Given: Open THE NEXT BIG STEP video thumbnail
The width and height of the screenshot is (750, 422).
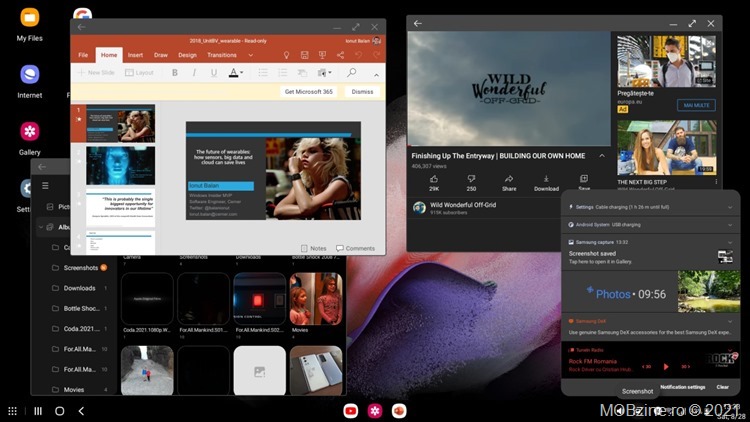Looking at the screenshot, I should click(x=667, y=147).
